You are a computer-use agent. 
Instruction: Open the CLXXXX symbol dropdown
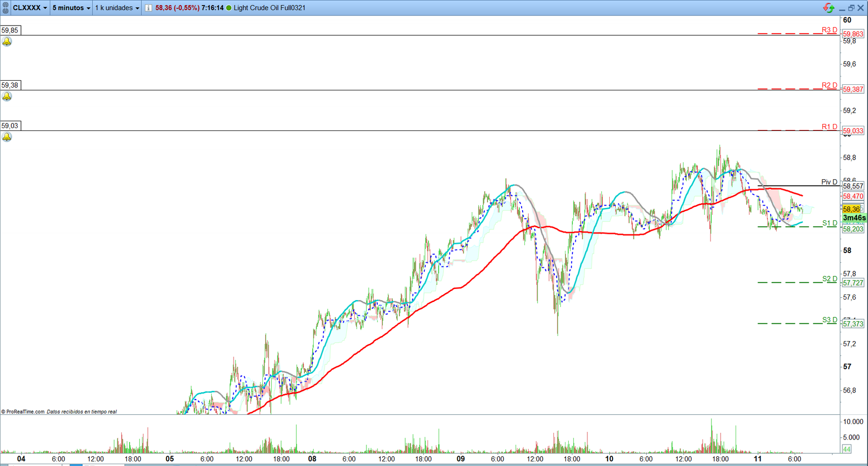pyautogui.click(x=30, y=8)
